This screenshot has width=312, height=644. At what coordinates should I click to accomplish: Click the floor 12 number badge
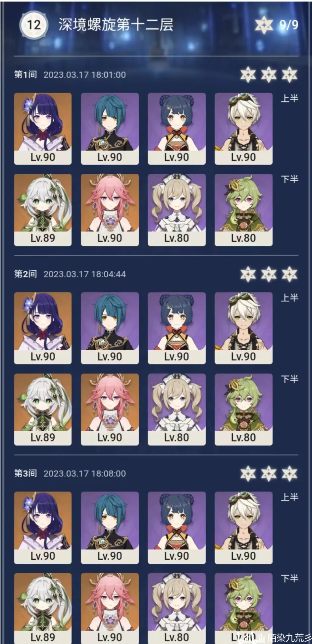[34, 25]
